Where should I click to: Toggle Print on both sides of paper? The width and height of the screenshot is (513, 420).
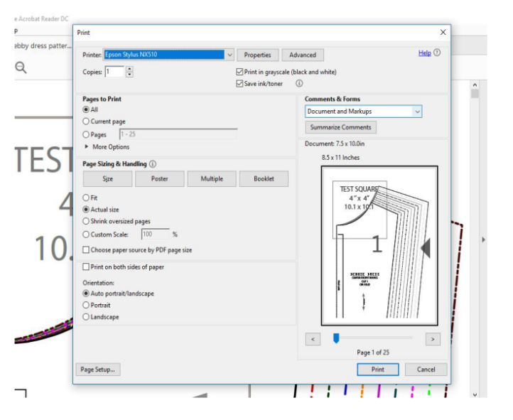pos(87,267)
